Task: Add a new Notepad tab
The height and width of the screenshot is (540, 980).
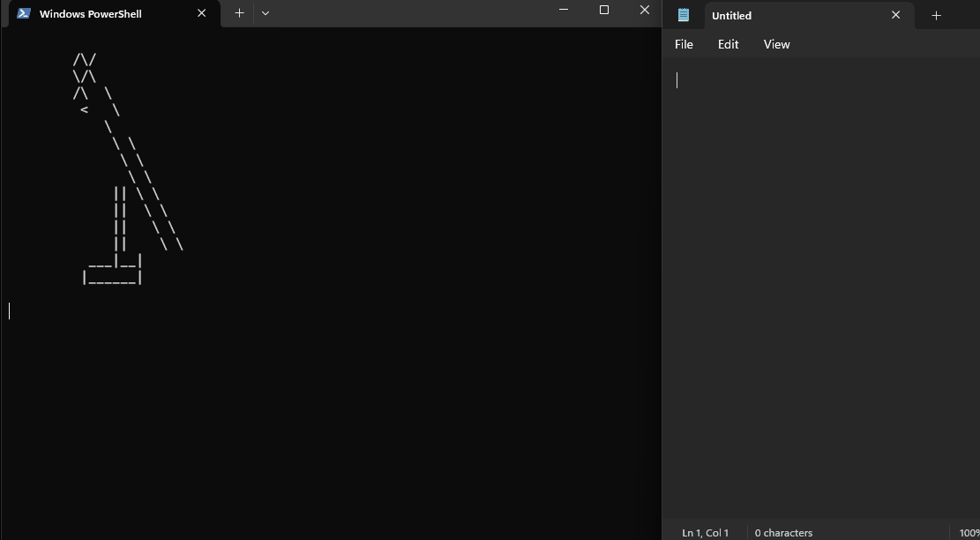Action: click(937, 15)
